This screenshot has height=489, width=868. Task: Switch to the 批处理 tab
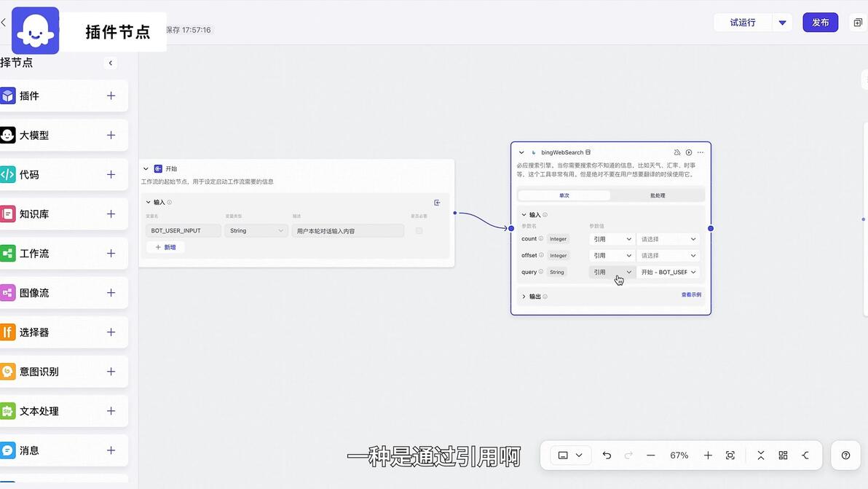[x=658, y=195]
